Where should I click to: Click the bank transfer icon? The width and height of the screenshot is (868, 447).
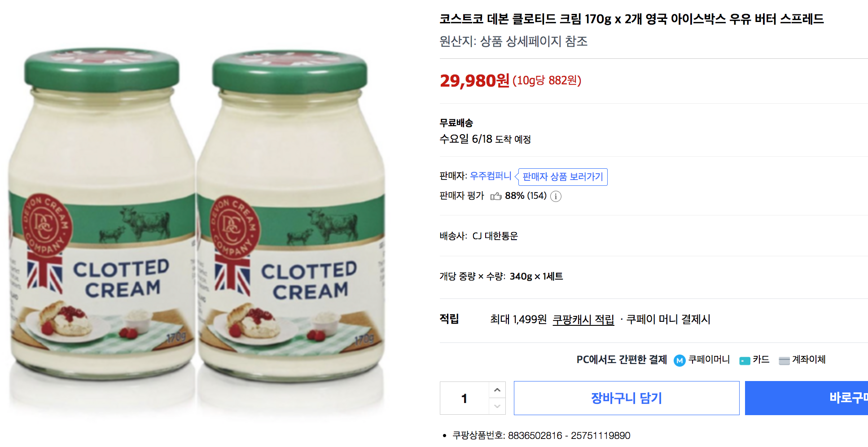coord(784,361)
